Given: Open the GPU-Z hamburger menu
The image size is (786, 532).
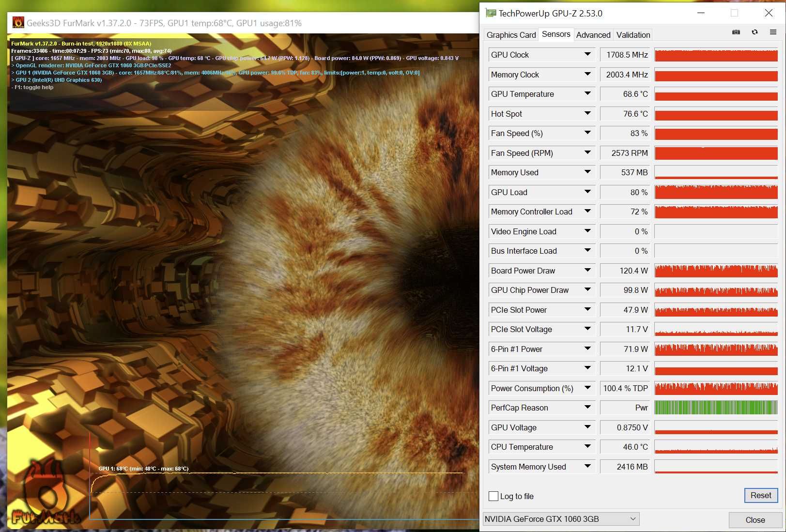Looking at the screenshot, I should [773, 32].
